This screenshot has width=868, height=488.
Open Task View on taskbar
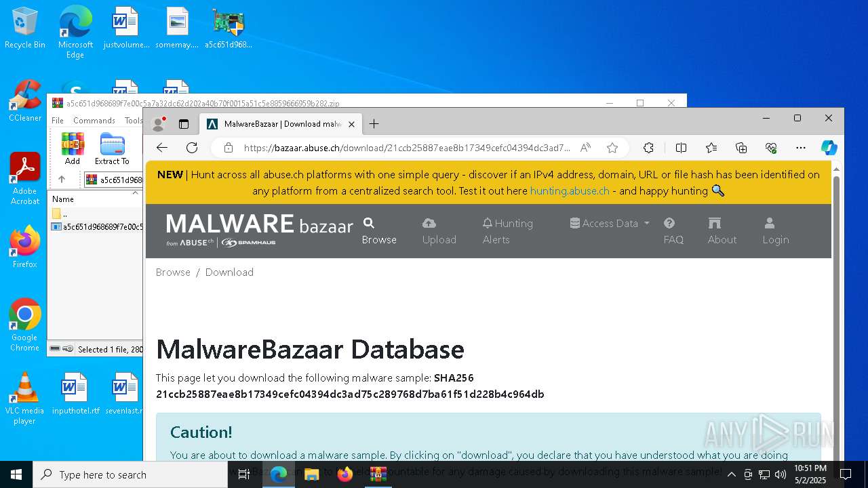[244, 474]
